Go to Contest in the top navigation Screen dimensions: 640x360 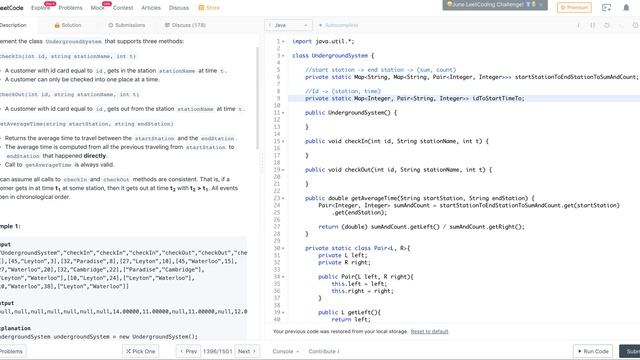[123, 8]
